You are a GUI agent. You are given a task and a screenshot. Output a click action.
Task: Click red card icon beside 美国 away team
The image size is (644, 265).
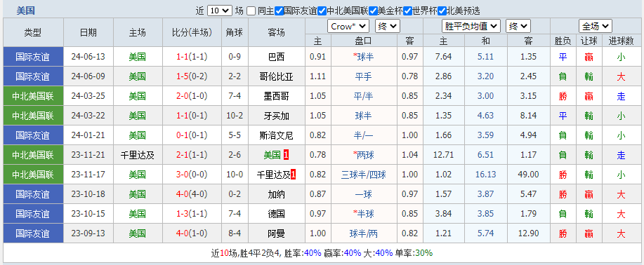(x=287, y=155)
